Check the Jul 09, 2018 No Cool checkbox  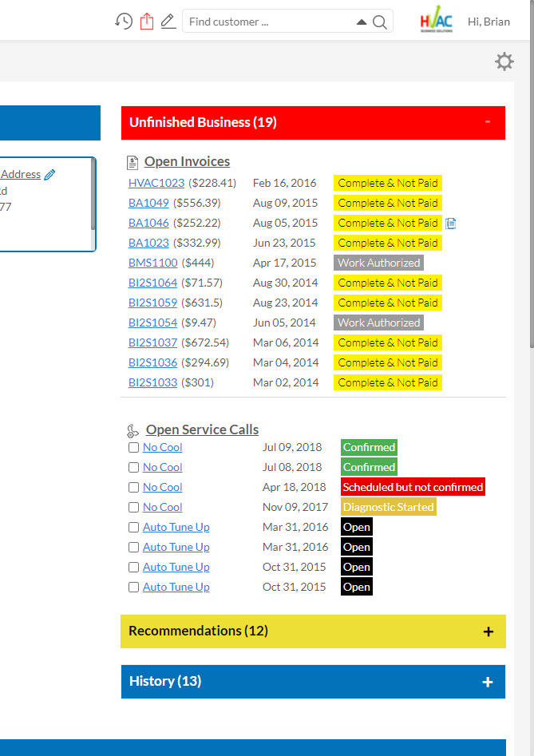point(134,448)
